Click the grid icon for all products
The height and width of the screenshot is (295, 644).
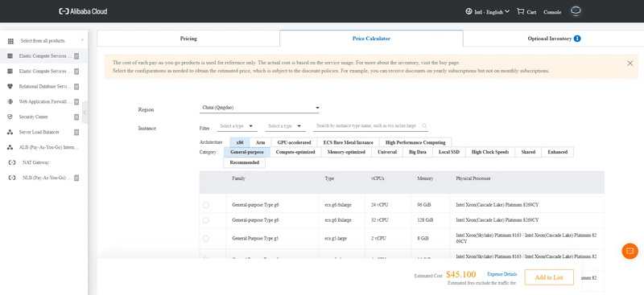pyautogui.click(x=10, y=41)
